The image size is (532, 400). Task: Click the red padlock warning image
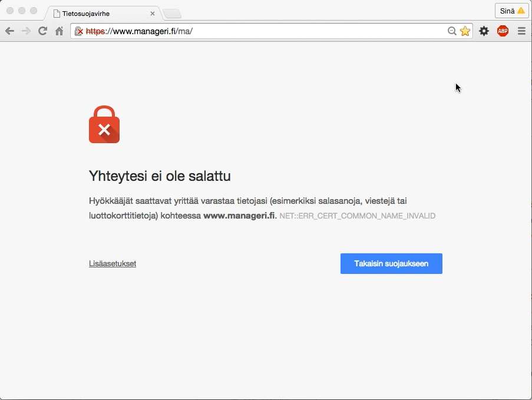pyautogui.click(x=104, y=125)
